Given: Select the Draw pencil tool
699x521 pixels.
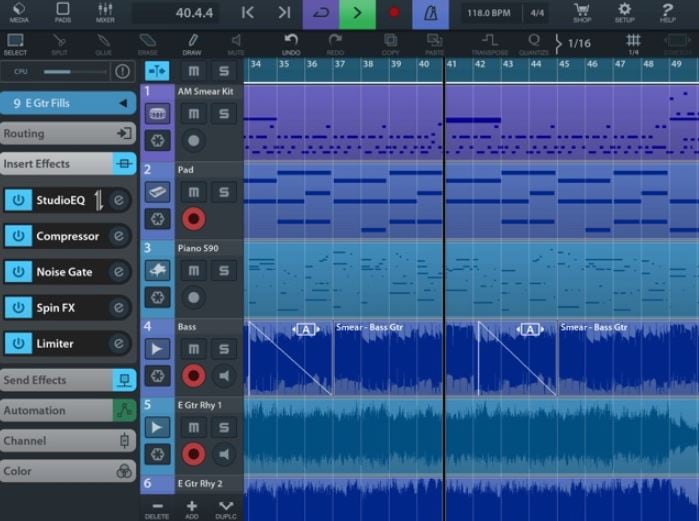Looking at the screenshot, I should (192, 44).
